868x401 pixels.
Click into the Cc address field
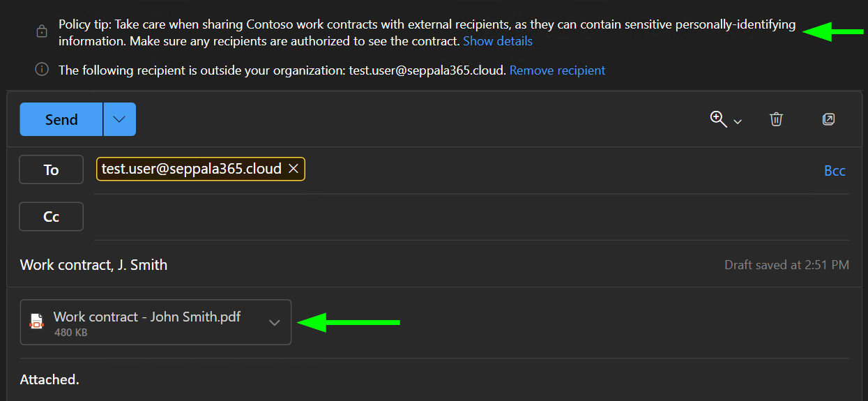click(x=453, y=217)
